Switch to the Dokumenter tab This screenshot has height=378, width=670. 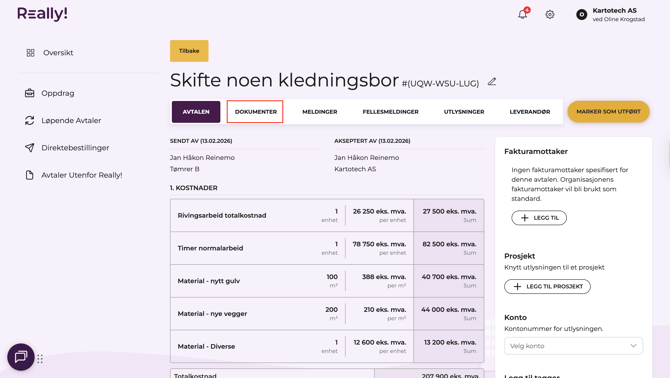[x=256, y=111]
